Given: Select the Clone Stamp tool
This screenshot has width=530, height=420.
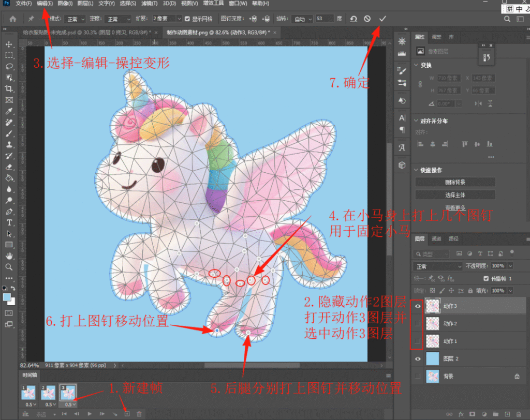Looking at the screenshot, I should (x=9, y=145).
